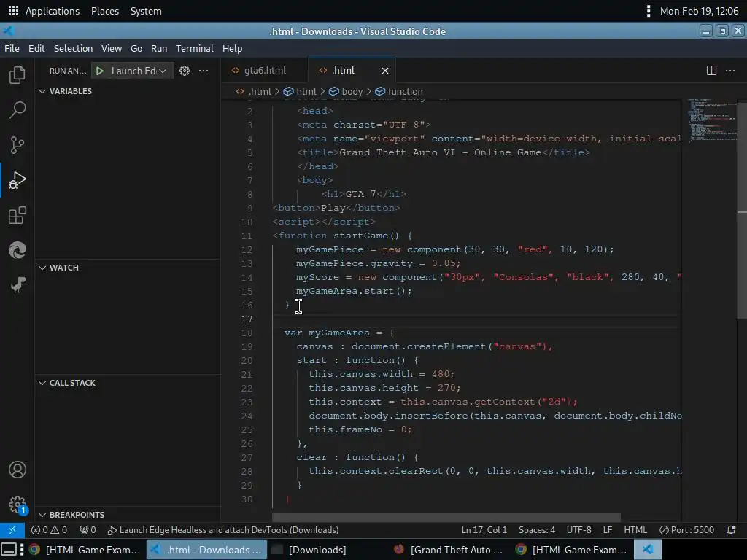Open the dinosaur icon in activity bar
This screenshot has width=747, height=560.
tap(18, 285)
